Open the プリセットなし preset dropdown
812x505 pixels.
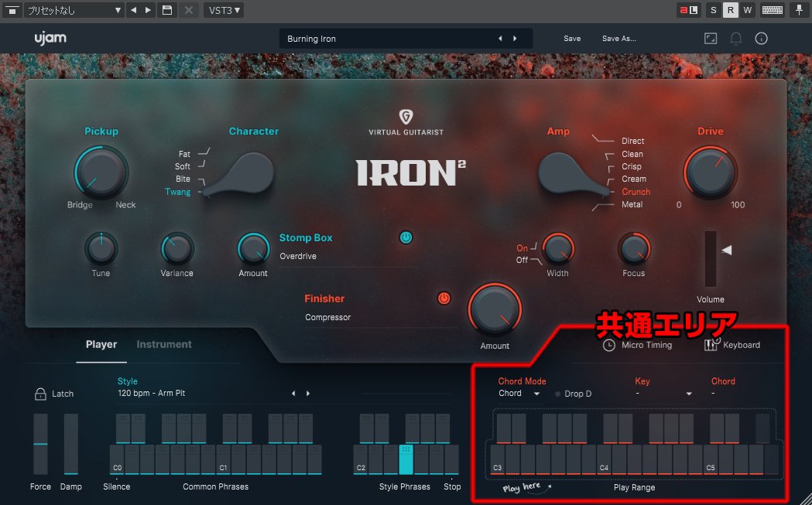click(x=74, y=10)
